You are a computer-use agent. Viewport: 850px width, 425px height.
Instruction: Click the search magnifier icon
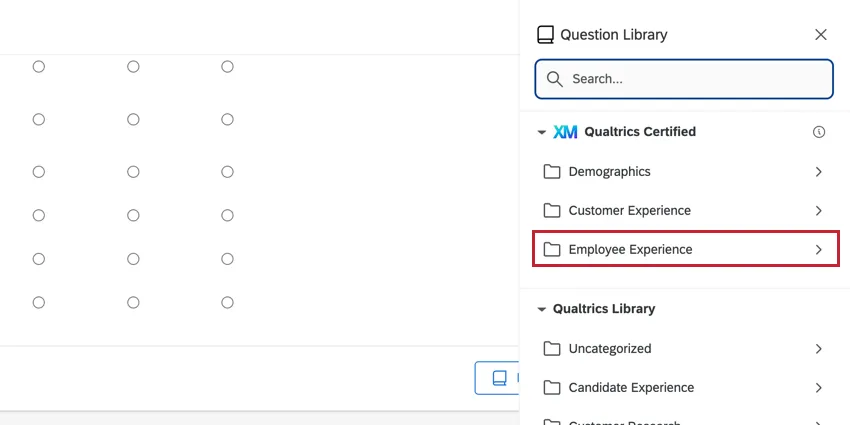(x=554, y=79)
